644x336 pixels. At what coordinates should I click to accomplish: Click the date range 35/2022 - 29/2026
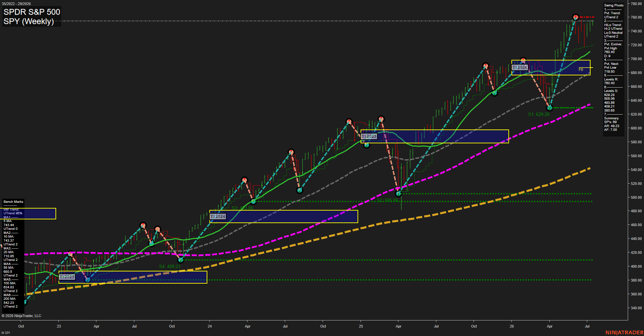(16, 4)
